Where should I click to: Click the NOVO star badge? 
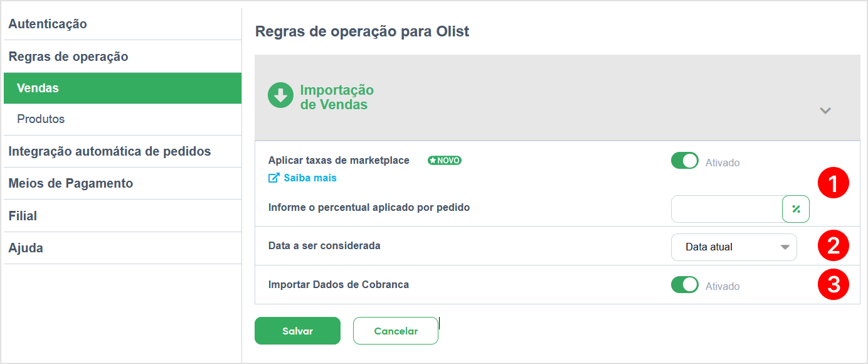click(x=445, y=161)
